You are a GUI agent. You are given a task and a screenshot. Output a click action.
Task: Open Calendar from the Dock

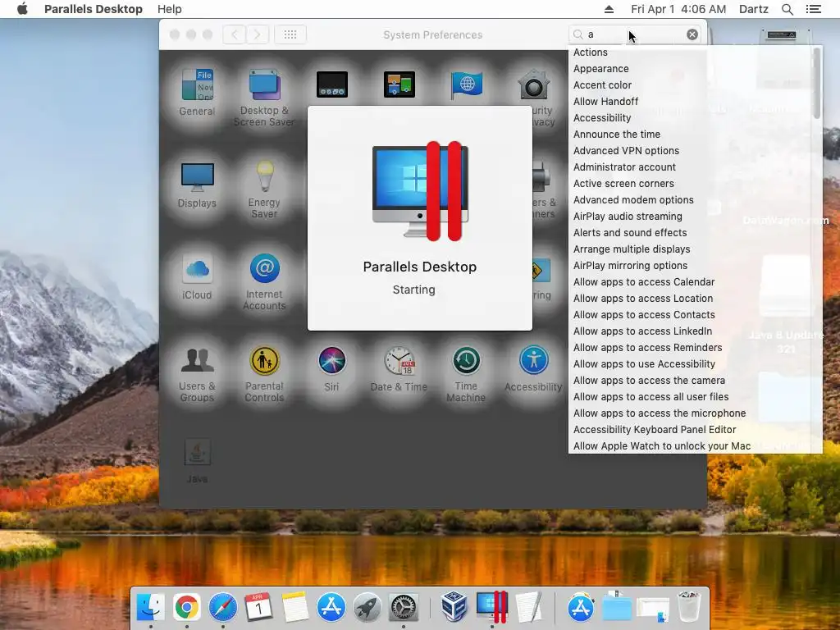pyautogui.click(x=258, y=607)
